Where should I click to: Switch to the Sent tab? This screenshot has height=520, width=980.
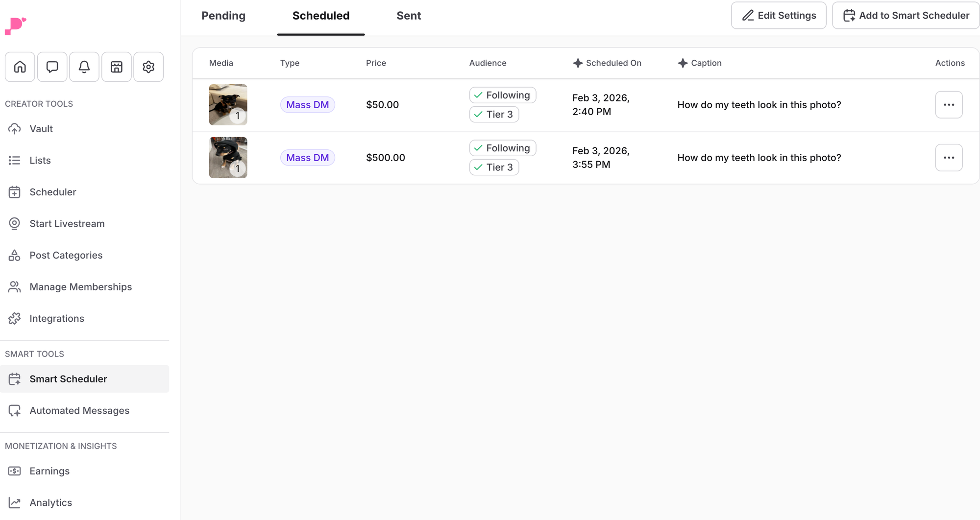coord(409,16)
